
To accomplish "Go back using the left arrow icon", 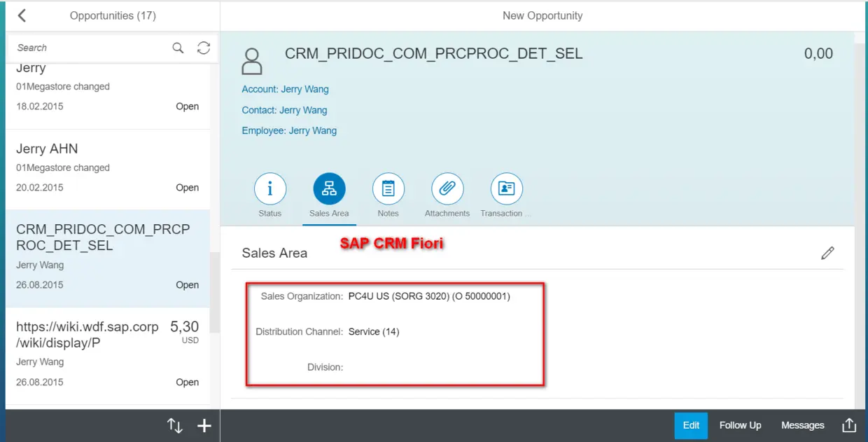I will pyautogui.click(x=22, y=15).
